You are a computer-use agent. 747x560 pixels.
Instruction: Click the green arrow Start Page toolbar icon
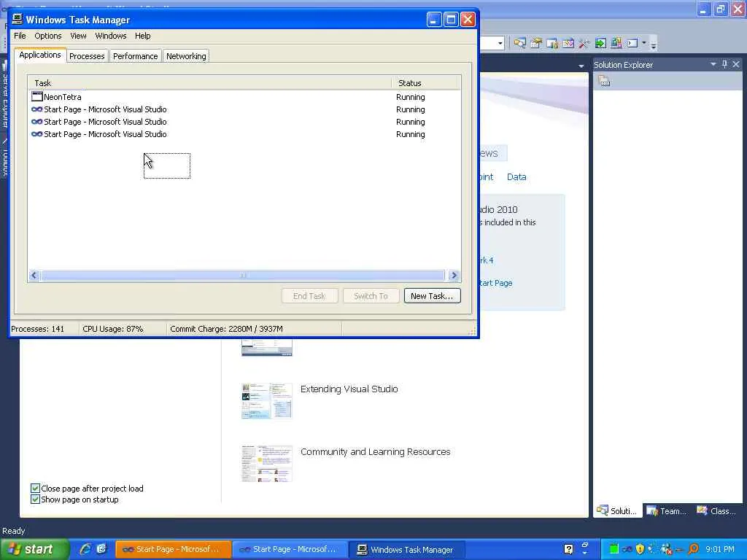coord(600,43)
